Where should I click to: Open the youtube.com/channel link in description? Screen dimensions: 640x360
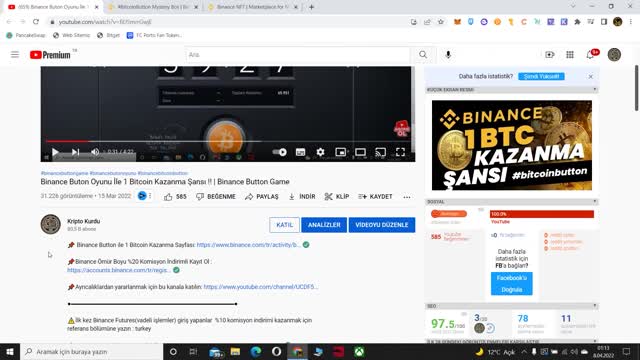[x=260, y=287]
